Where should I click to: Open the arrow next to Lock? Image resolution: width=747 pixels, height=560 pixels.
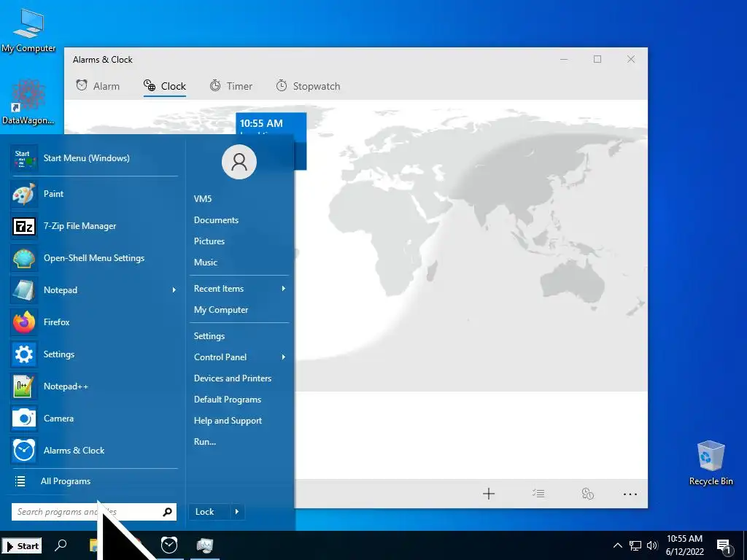pos(237,512)
